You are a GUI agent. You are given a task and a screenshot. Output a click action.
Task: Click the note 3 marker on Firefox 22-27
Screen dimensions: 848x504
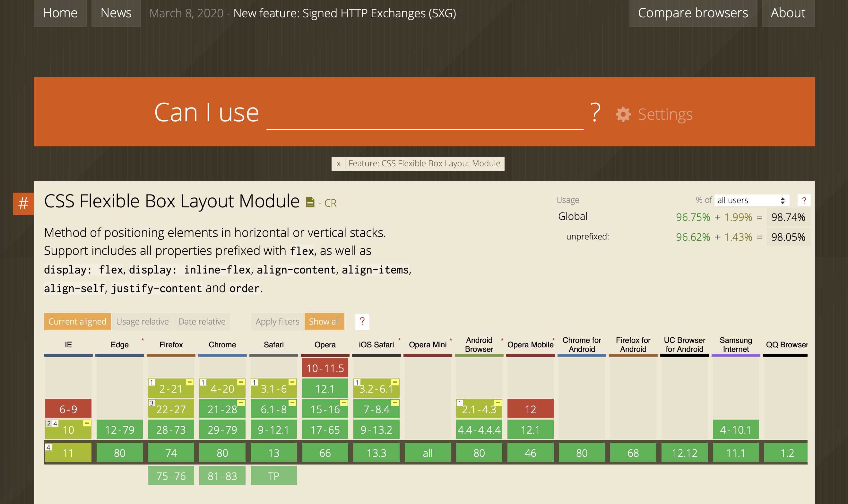pos(152,403)
